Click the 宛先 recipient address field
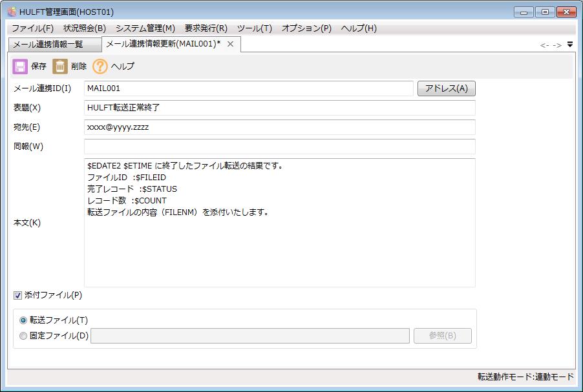The image size is (583, 392). 280,127
